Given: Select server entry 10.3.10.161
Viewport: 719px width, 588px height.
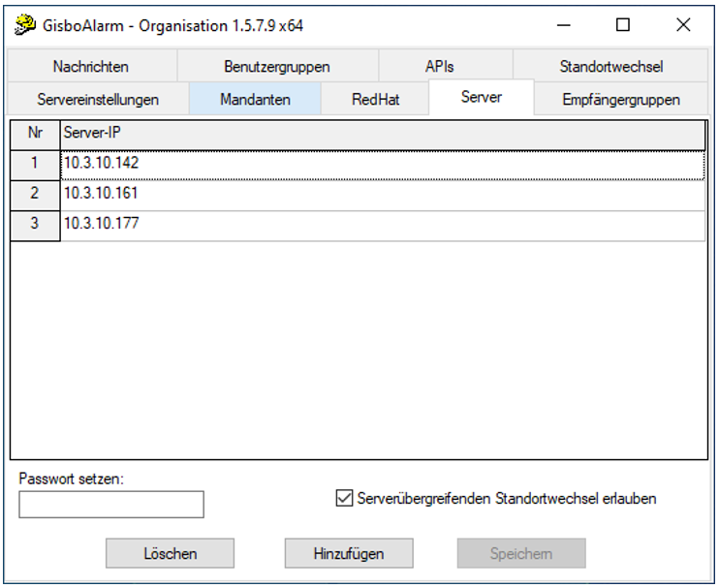Looking at the screenshot, I should click(x=383, y=196).
